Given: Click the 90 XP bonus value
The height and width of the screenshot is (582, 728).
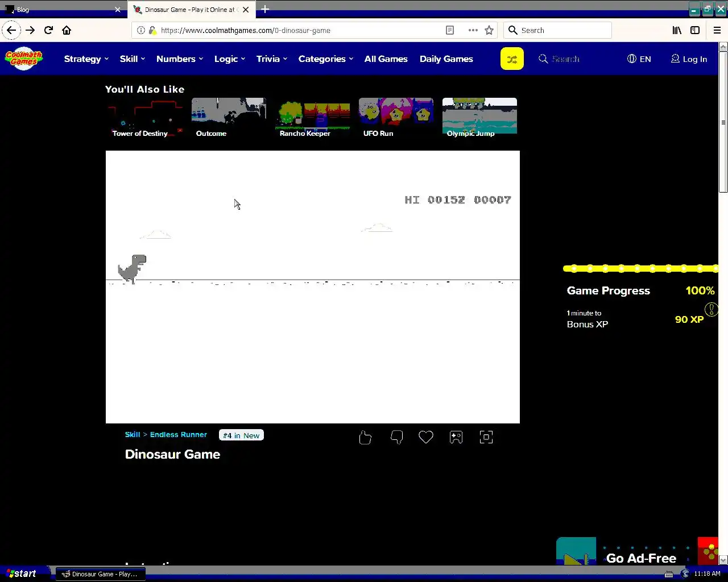Looking at the screenshot, I should pos(689,319).
